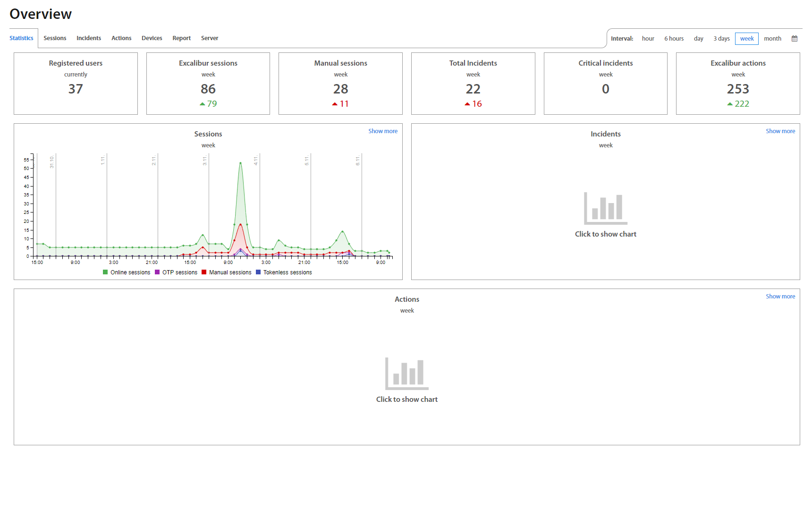Click the Incidents bar chart placeholder icon
Image resolution: width=812 pixels, height=510 pixels.
(x=605, y=208)
